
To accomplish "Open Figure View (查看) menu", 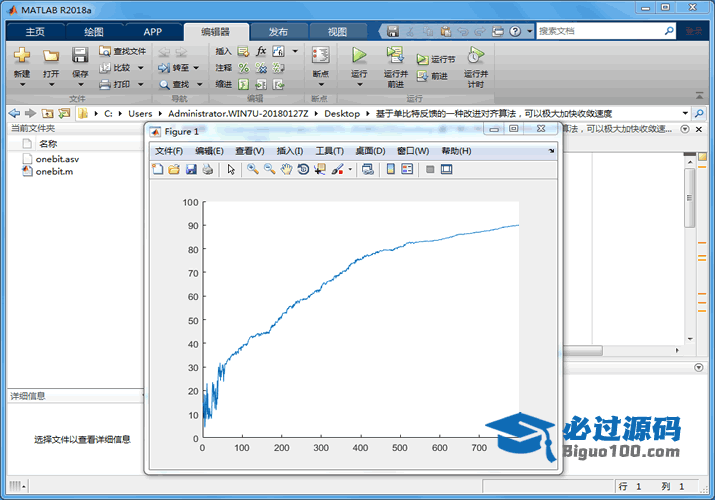I will 250,151.
